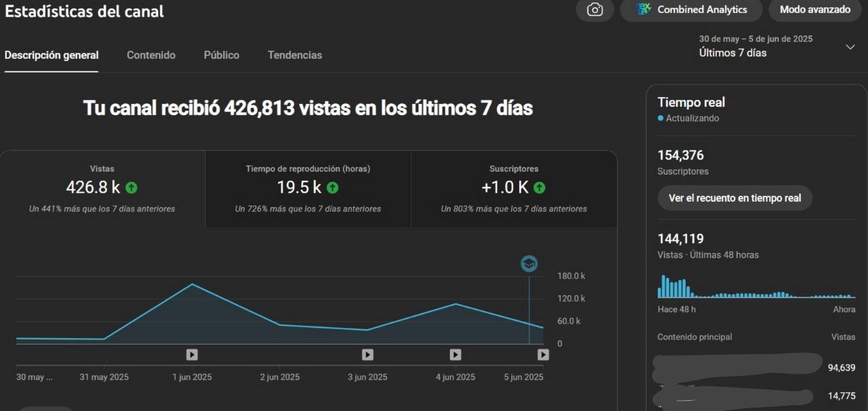Open the Público tab
The width and height of the screenshot is (868, 411).
pos(221,55)
